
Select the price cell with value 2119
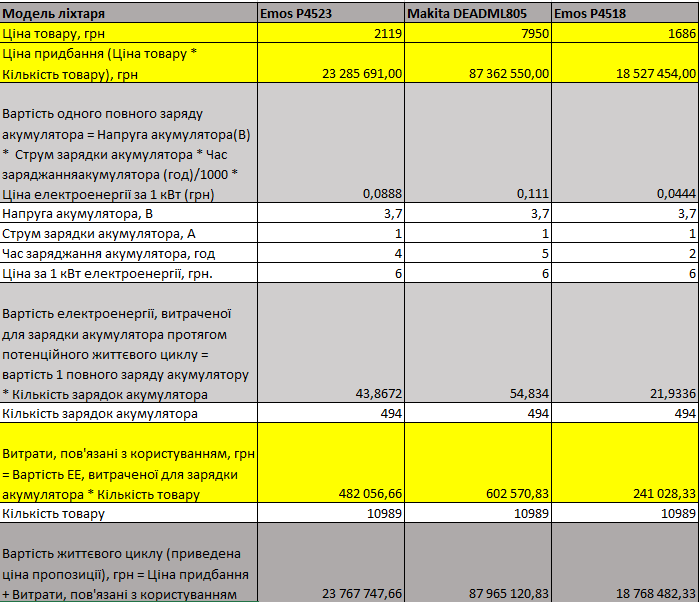(329, 33)
